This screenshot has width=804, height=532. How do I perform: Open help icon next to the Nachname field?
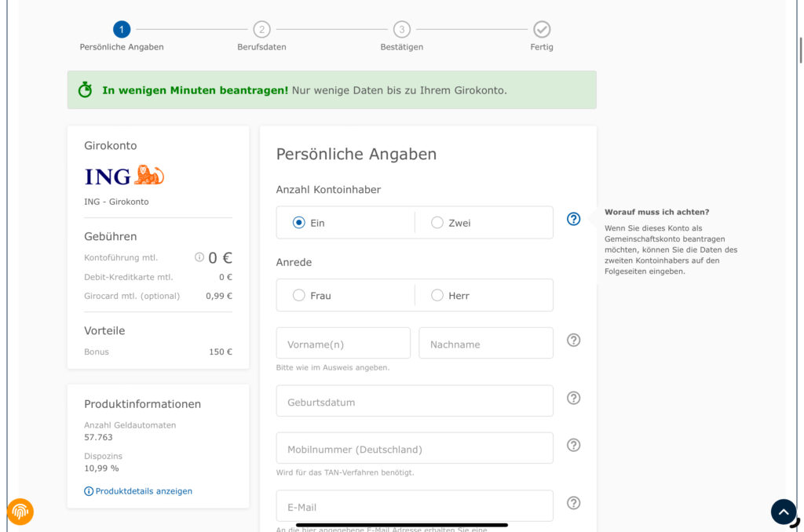coord(573,340)
